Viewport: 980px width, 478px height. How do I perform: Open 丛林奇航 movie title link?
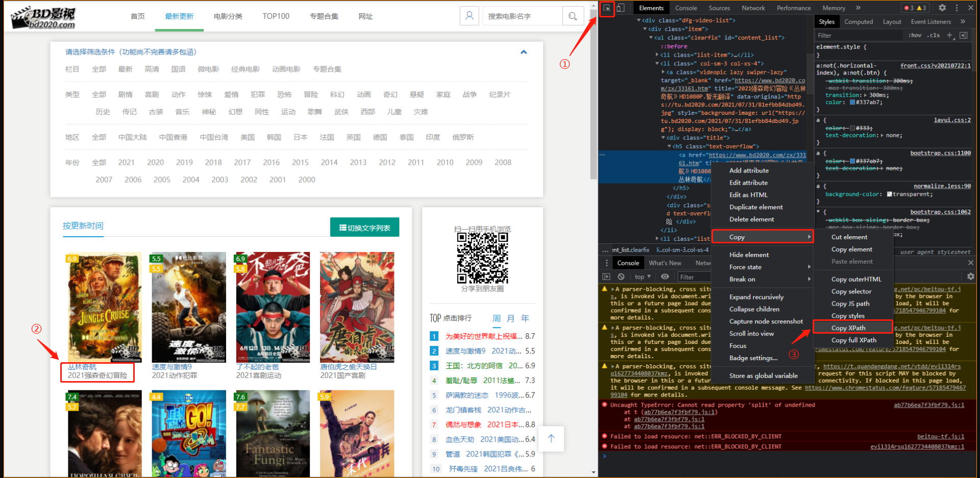[x=82, y=367]
